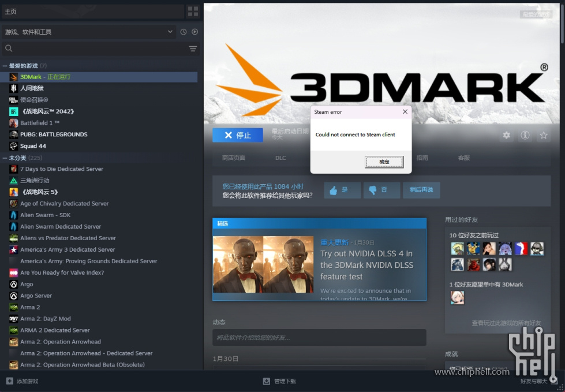Click the Squad 44 icon
Image resolution: width=565 pixels, height=392 pixels.
pos(14,146)
